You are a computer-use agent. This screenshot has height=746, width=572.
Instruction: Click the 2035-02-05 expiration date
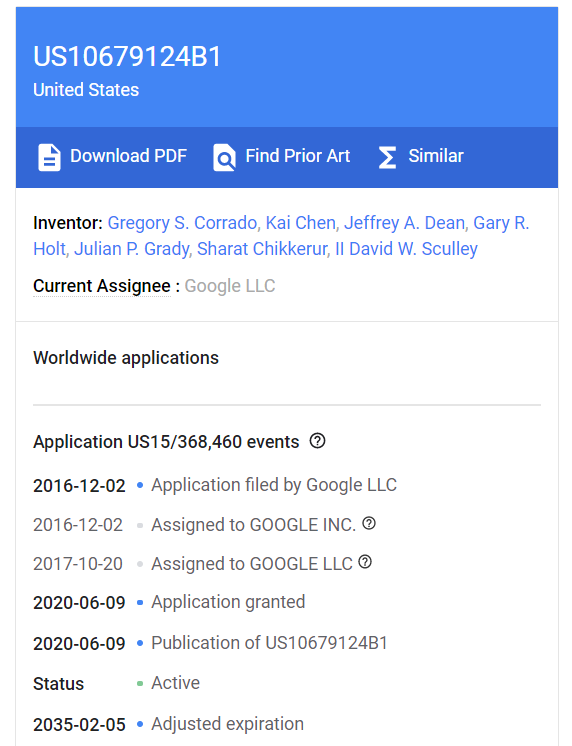[x=79, y=725]
